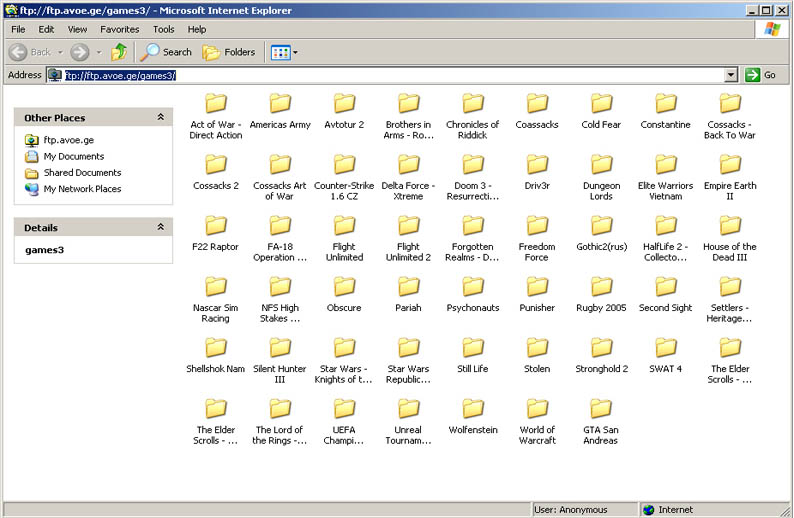Image resolution: width=794 pixels, height=518 pixels.
Task: Open the Edit menu
Action: [x=46, y=29]
